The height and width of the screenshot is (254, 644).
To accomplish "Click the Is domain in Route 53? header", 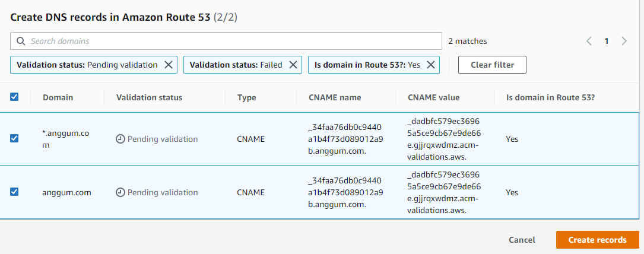I will [x=550, y=98].
